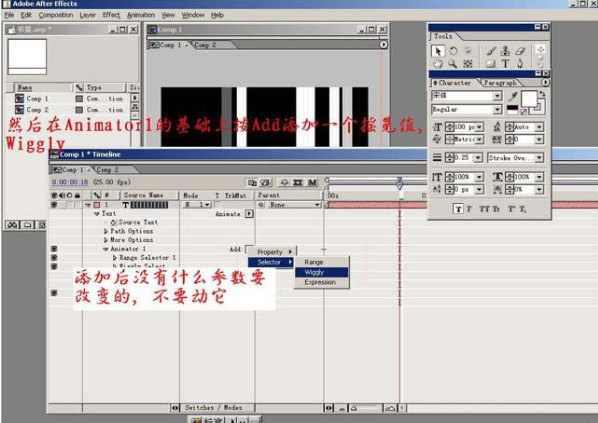Select the Selection arrow tool

click(x=437, y=51)
